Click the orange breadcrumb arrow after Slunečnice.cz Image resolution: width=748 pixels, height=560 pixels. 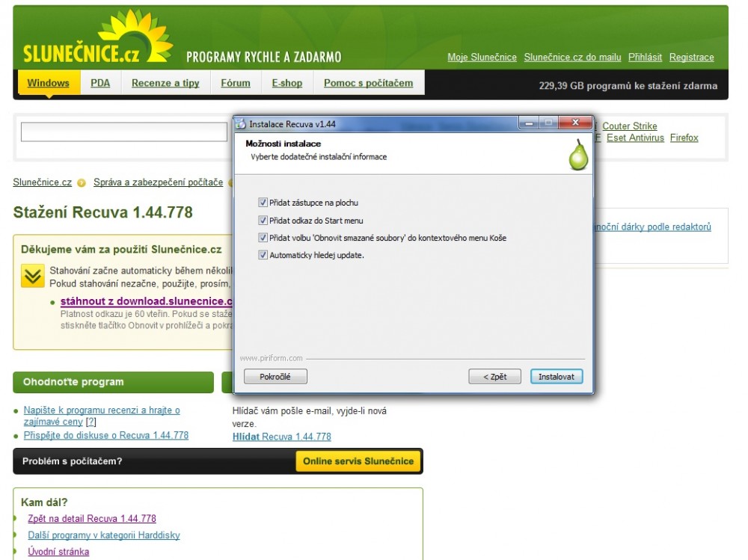81,183
